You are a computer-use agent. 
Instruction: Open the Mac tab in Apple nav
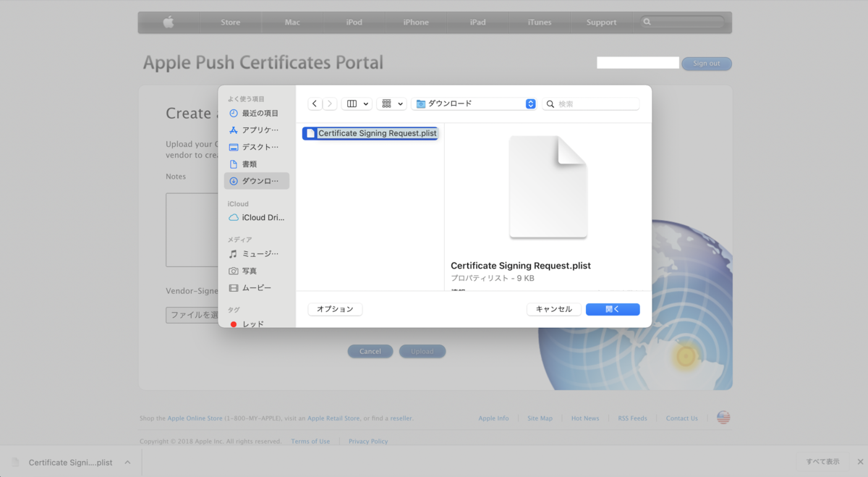(x=292, y=22)
